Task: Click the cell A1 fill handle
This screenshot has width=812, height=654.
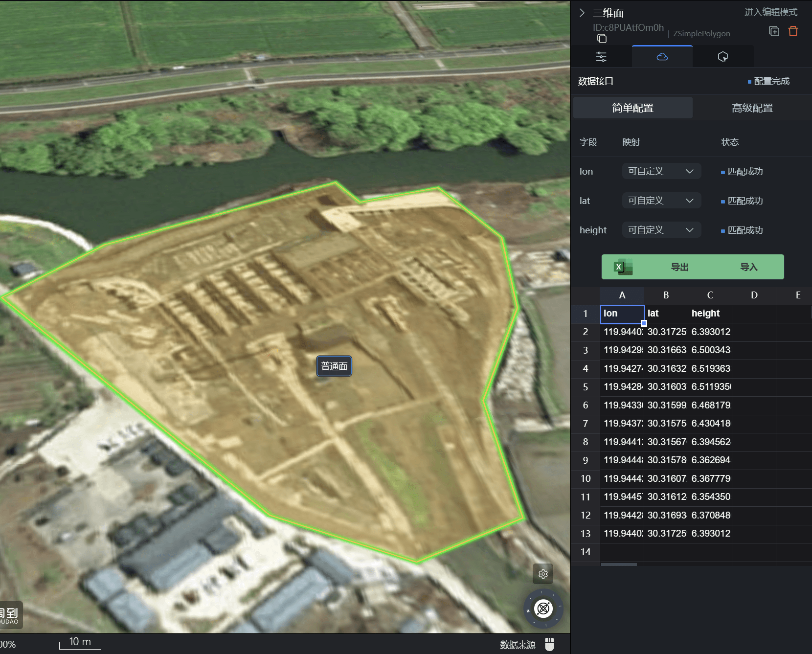Action: (644, 323)
